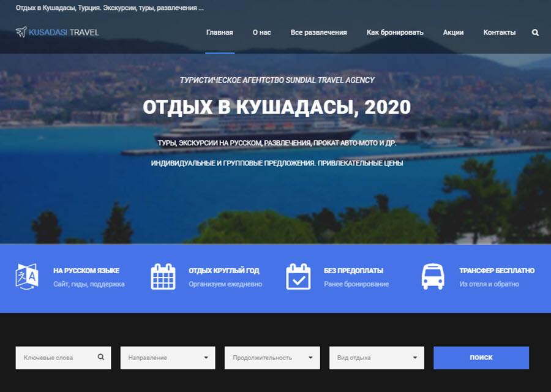Click the top tagline Отдых в Кушадасы, Турция

[x=110, y=8]
